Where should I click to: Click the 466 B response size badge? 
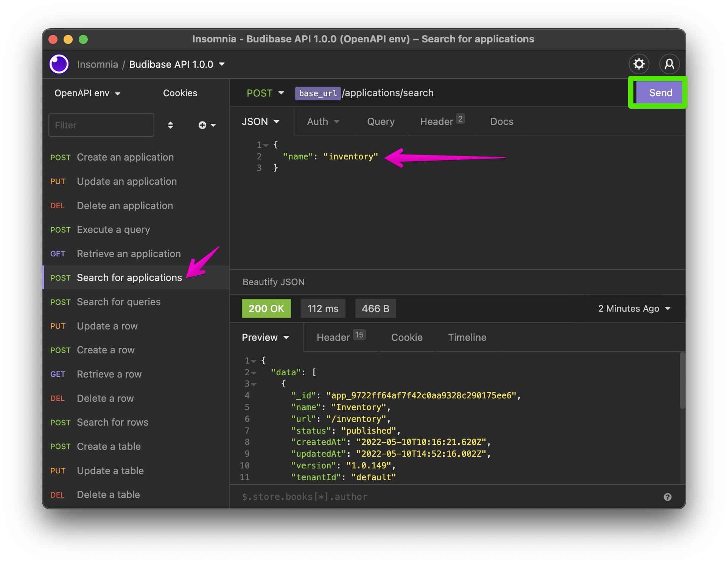[x=375, y=309]
